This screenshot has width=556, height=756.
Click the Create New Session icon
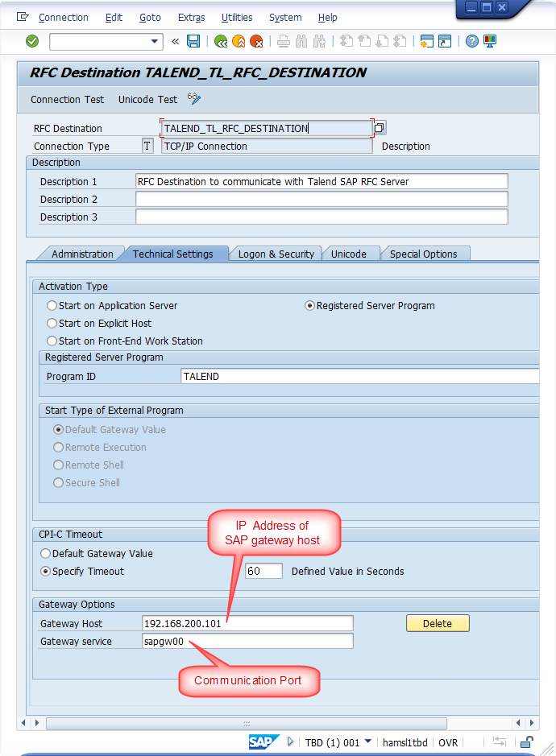[426, 42]
